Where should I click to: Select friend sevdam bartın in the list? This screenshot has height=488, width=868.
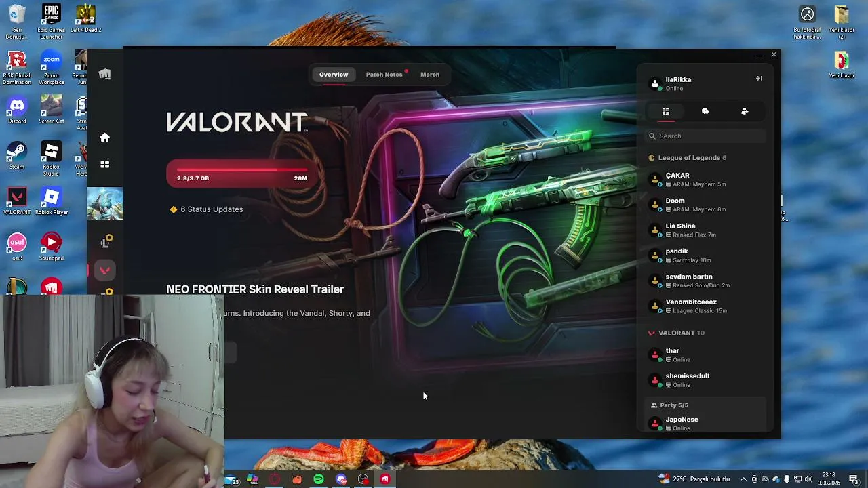tap(705, 281)
